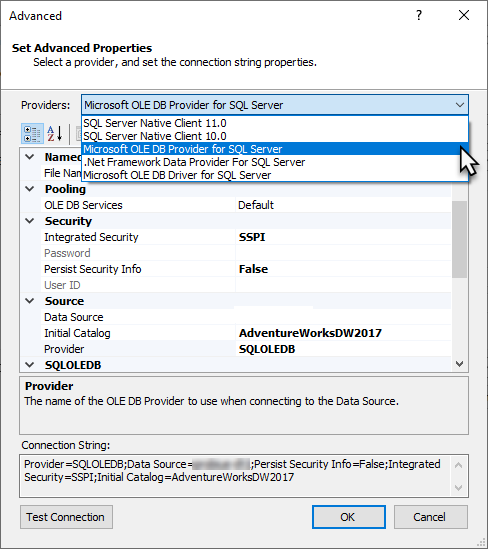This screenshot has width=488, height=549.
Task: Collapse the Pooling category
Action: 30,189
